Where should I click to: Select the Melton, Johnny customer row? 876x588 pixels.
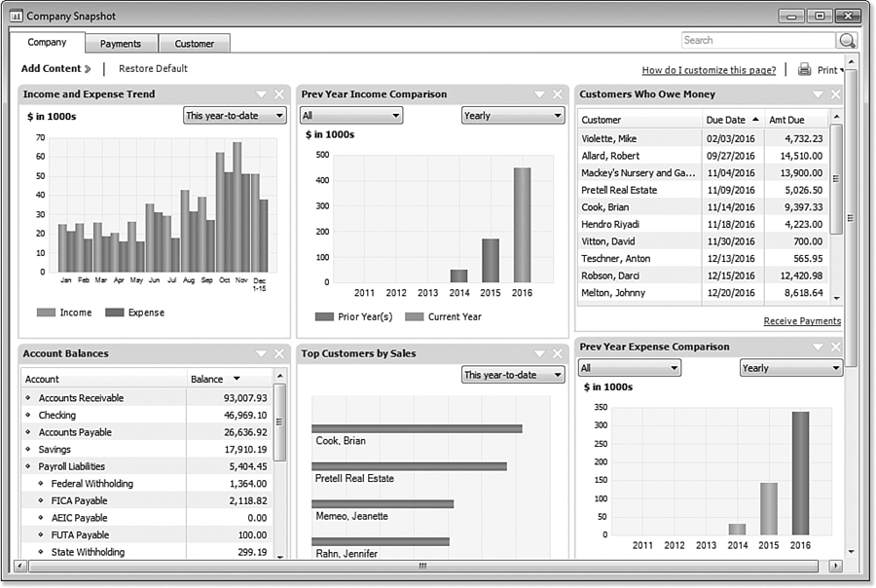click(703, 293)
